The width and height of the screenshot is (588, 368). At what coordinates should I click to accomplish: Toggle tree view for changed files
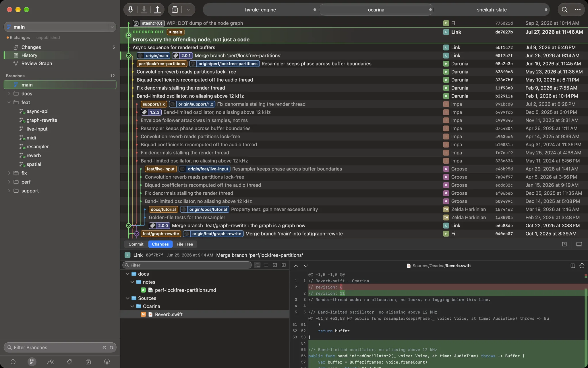point(257,265)
